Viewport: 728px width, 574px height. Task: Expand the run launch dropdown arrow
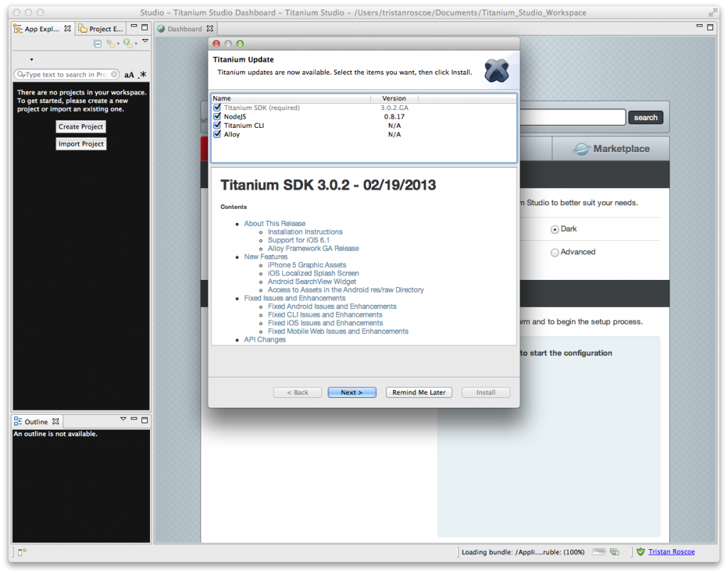(136, 44)
